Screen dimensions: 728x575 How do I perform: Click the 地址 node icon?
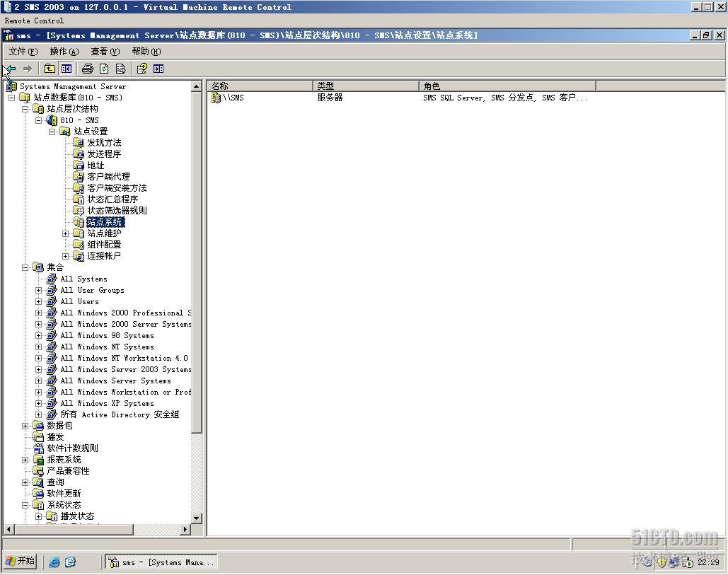pos(79,165)
